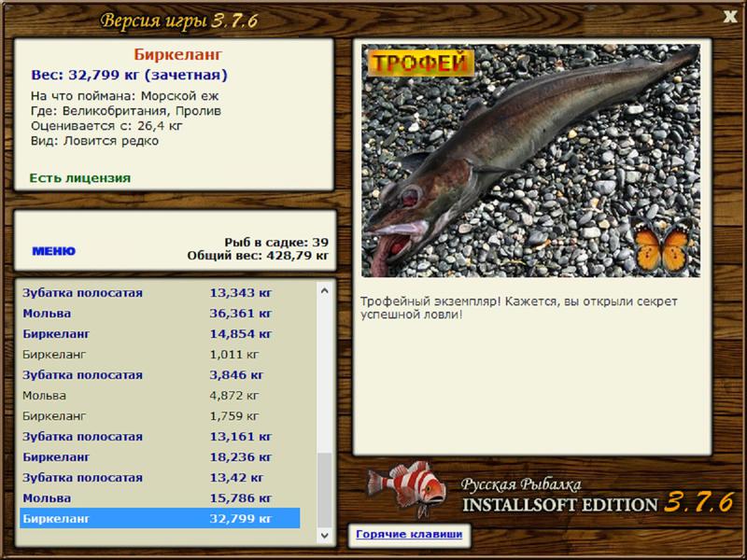Click the Биркеланг fish photo

click(530, 161)
